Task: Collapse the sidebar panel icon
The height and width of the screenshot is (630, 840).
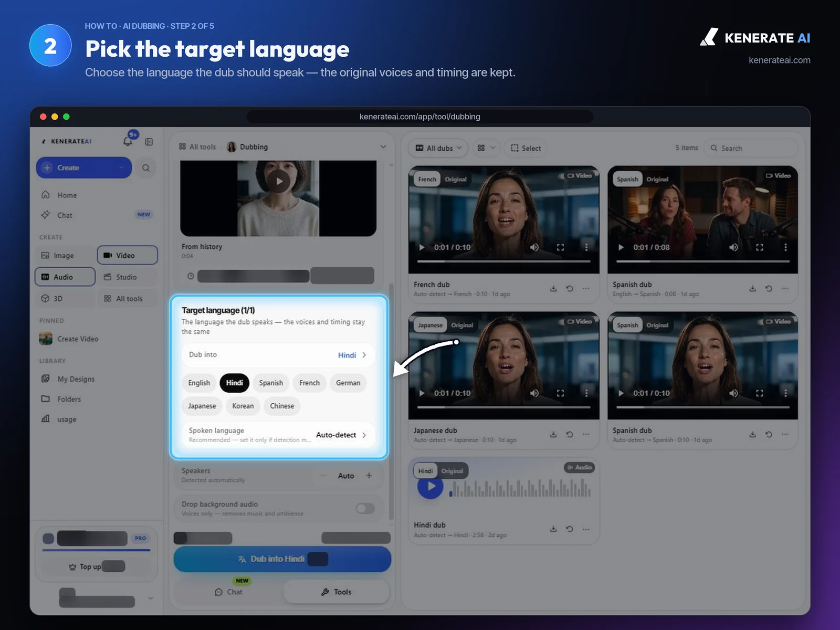Action: (149, 142)
